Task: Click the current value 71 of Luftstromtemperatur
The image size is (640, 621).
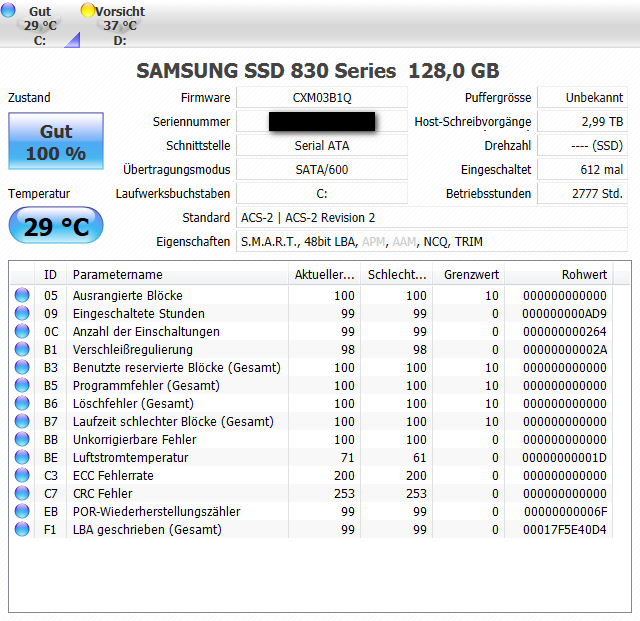Action: [x=348, y=458]
